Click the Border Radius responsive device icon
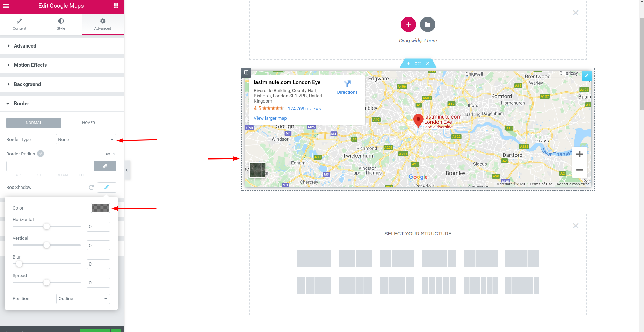The height and width of the screenshot is (332, 644). 41,154
